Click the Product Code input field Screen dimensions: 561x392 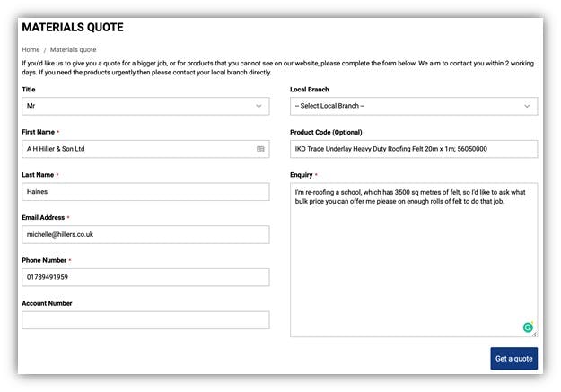tap(414, 149)
